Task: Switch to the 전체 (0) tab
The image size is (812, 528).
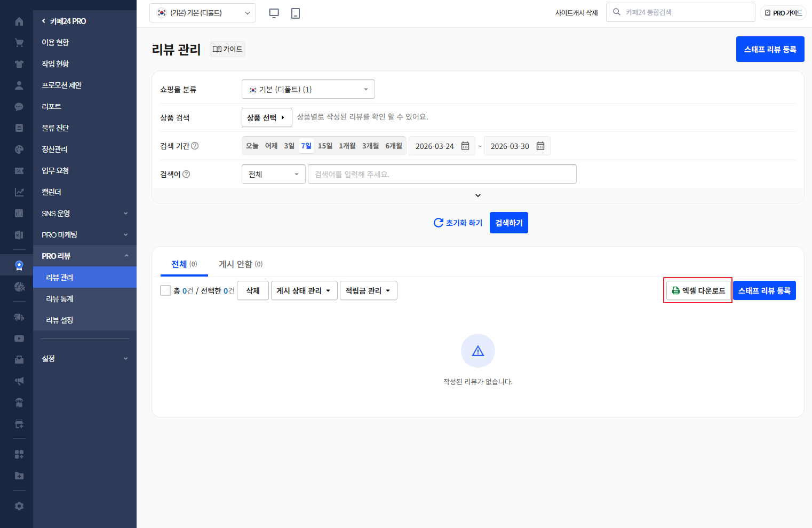Action: (x=184, y=264)
